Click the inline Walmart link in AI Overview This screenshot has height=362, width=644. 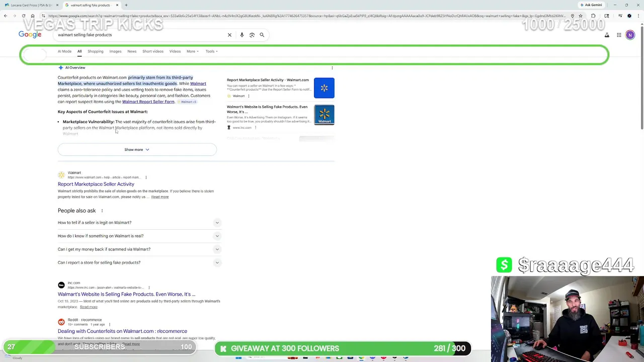click(198, 83)
